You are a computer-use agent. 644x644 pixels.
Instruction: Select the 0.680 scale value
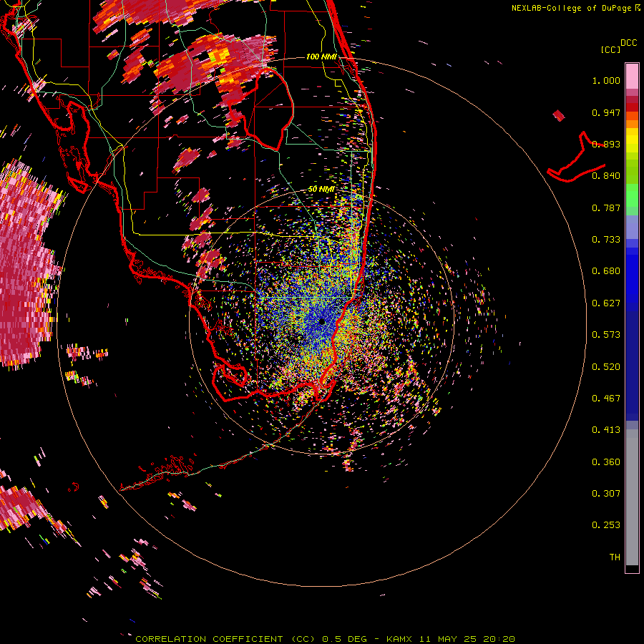(x=606, y=271)
